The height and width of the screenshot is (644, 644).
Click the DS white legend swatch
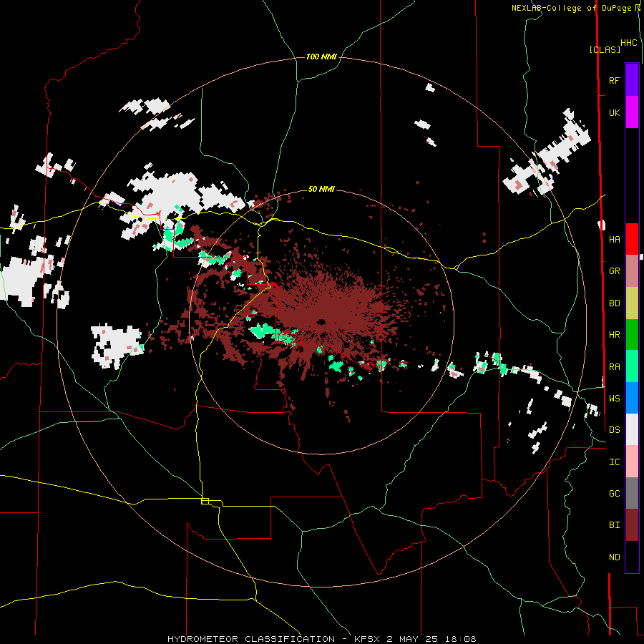(632, 429)
